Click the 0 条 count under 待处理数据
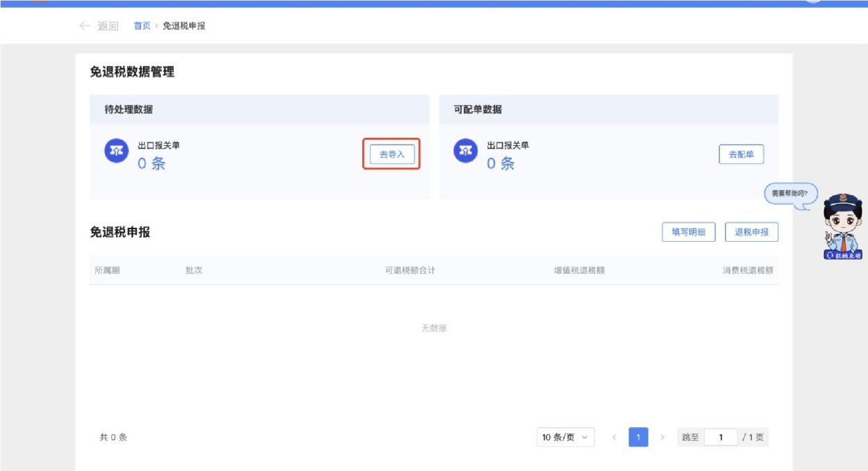This screenshot has height=471, width=868. [x=151, y=164]
